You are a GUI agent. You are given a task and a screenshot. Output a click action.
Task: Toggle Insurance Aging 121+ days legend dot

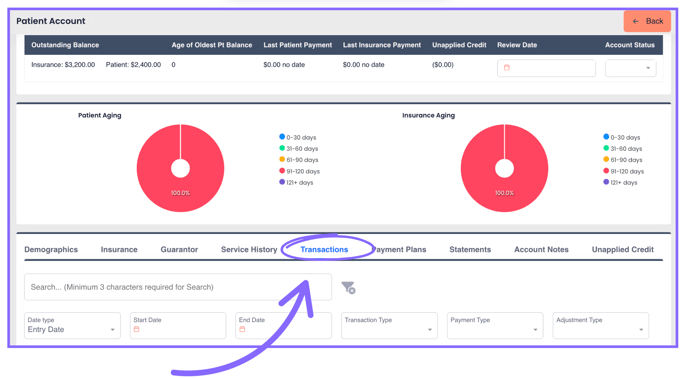click(x=606, y=182)
